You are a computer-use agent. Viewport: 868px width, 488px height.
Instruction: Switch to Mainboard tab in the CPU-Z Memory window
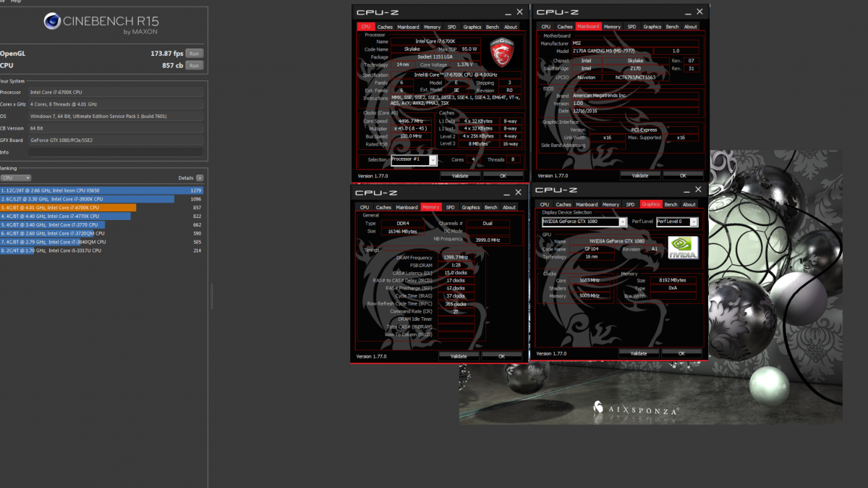point(407,208)
